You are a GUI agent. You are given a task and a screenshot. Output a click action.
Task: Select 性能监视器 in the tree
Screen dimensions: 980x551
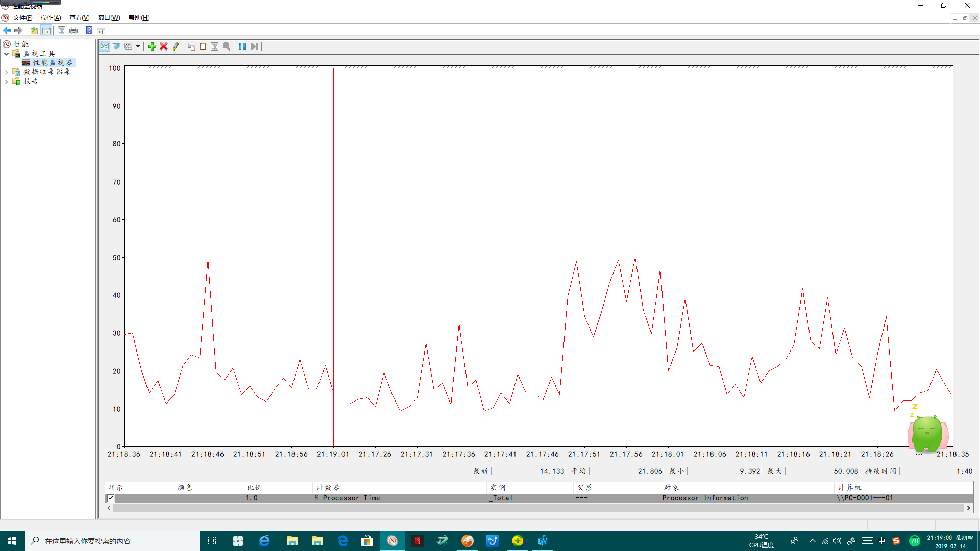53,63
